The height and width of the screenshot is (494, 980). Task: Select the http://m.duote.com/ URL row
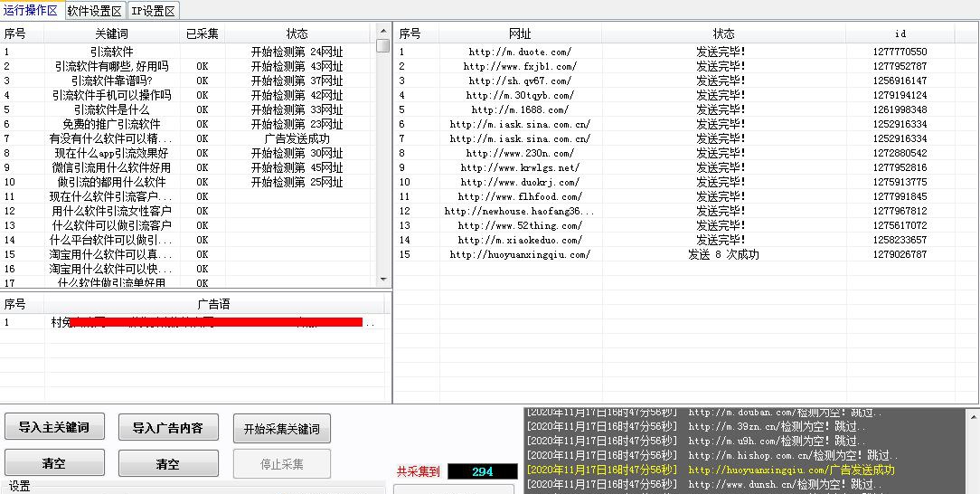click(520, 52)
